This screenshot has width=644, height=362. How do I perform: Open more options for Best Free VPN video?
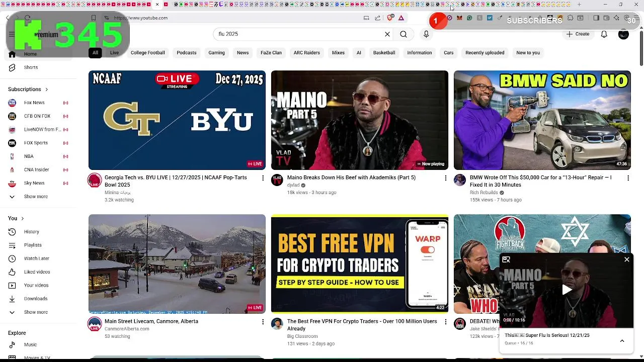coord(445,322)
